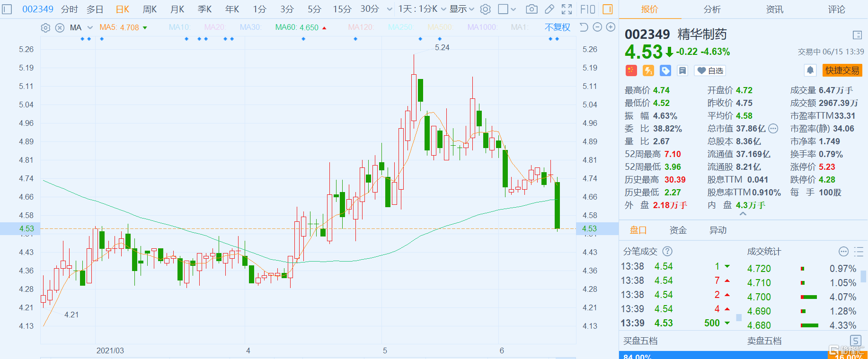Viewport: 868px width, 359px height.
Task: Open the 评论 tab
Action: (x=836, y=9)
